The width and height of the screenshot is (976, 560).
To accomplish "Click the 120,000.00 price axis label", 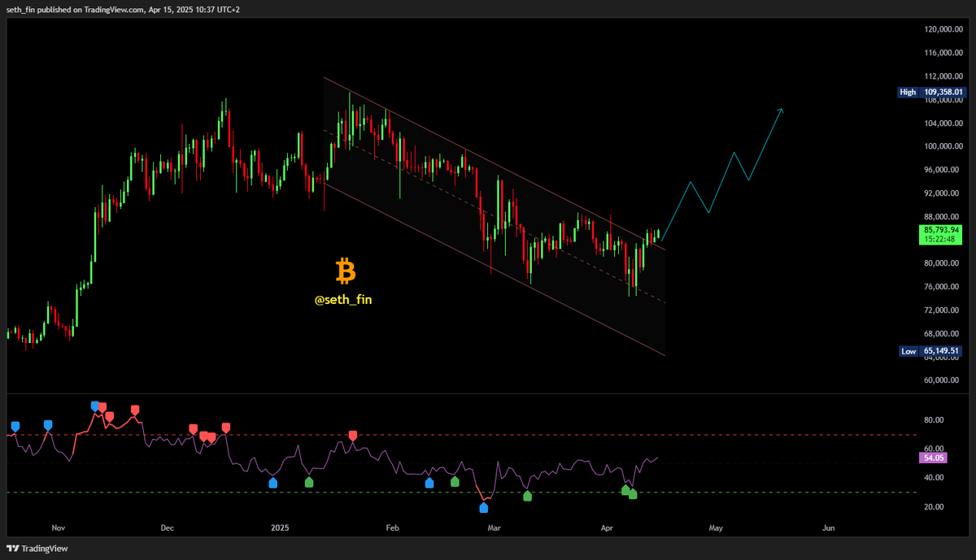I will coord(944,29).
